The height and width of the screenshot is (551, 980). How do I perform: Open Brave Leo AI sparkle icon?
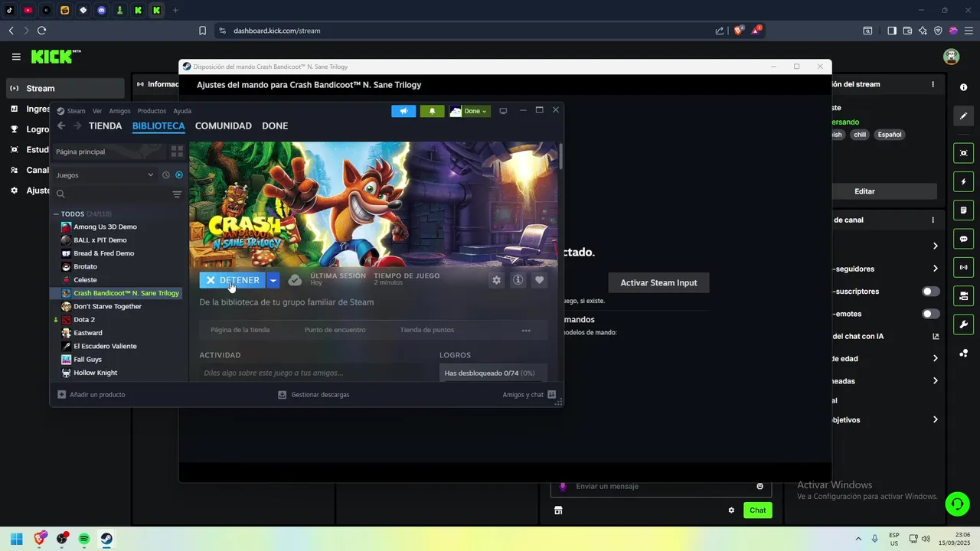[x=923, y=31]
